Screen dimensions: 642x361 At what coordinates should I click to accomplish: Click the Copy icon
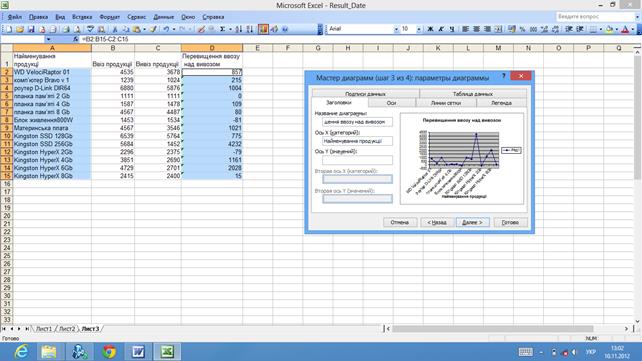click(126, 29)
